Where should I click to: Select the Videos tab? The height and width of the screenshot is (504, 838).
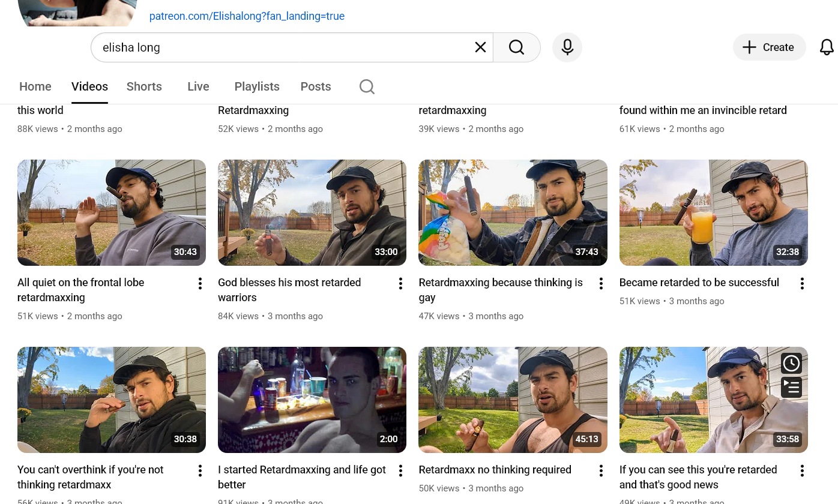tap(89, 86)
